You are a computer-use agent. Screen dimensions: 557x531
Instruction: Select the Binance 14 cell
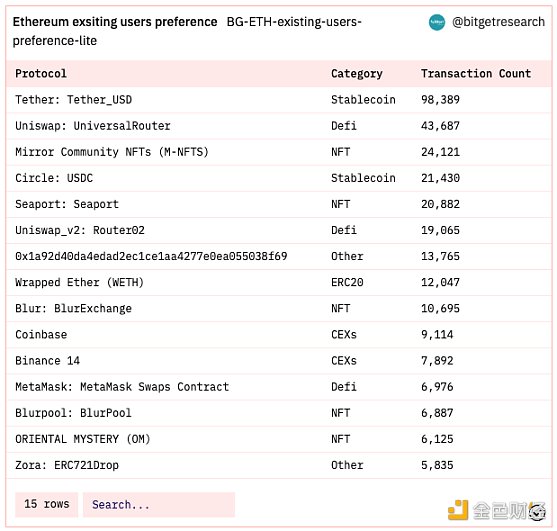click(x=47, y=361)
